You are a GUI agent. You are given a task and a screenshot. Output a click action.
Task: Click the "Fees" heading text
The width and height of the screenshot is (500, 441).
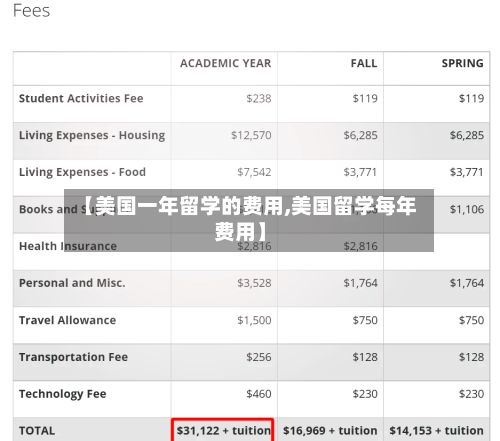point(31,11)
